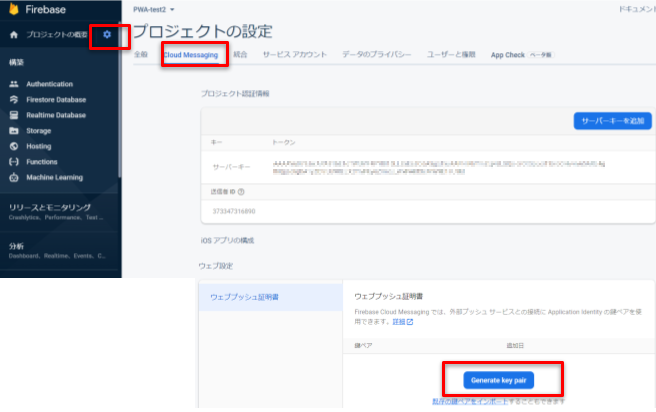Click the 構築 section heading
This screenshot has width=656, height=412.
pos(16,62)
